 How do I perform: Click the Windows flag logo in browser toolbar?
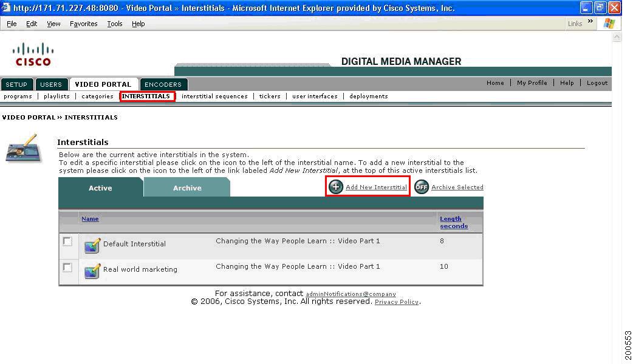[609, 24]
